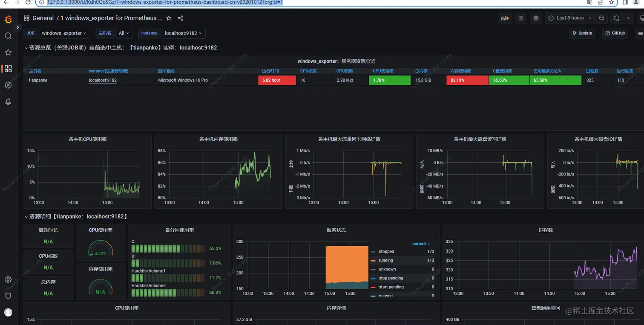Screen dimensions: 644x325
Task: Open the localhost:9182 instance dropdown
Action: (x=184, y=33)
